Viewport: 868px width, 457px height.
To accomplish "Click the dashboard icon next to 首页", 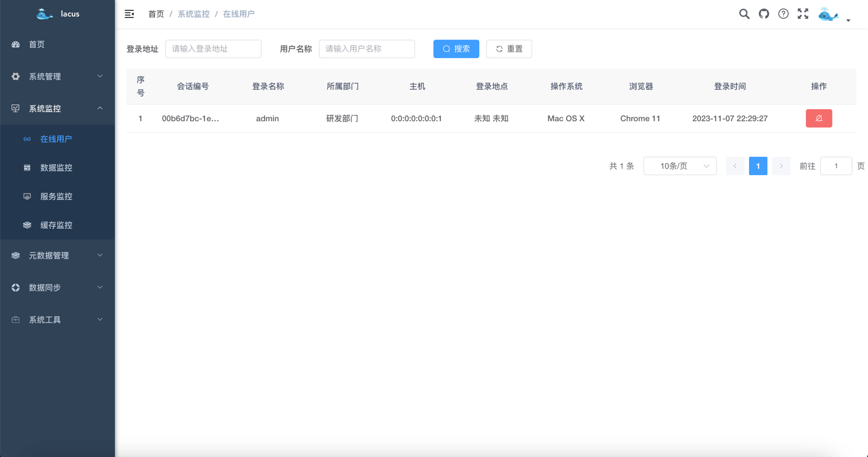I will pos(15,44).
